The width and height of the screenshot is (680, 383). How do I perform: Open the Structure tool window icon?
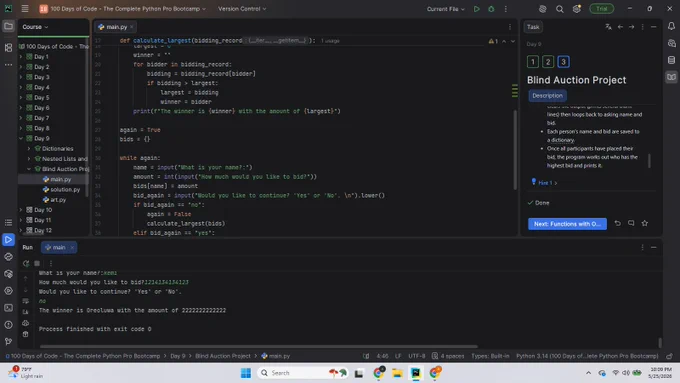point(8,47)
